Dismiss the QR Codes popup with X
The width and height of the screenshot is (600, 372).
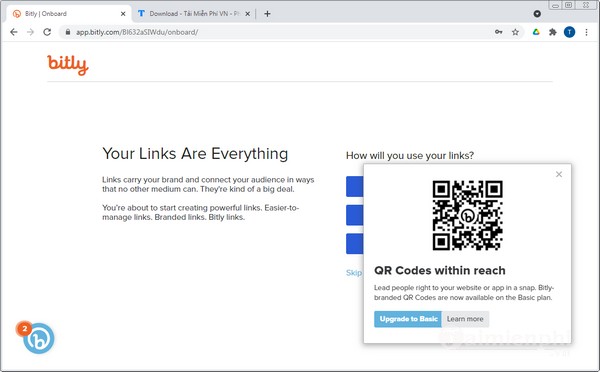[x=559, y=175]
